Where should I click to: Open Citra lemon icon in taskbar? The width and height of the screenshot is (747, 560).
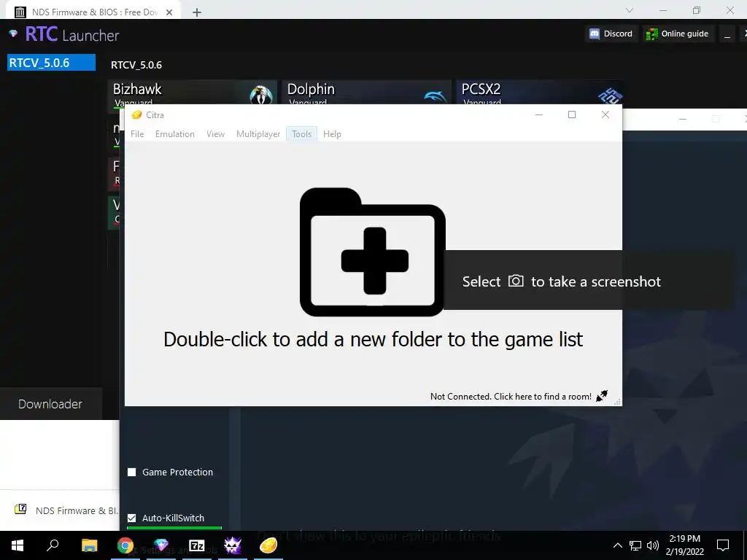point(268,545)
